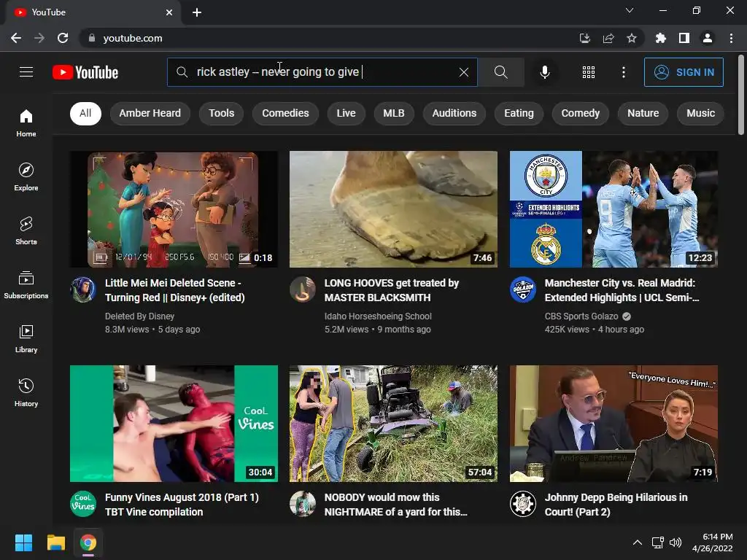This screenshot has height=560, width=747.
Task: Open Explore in sidebar
Action: [26, 176]
